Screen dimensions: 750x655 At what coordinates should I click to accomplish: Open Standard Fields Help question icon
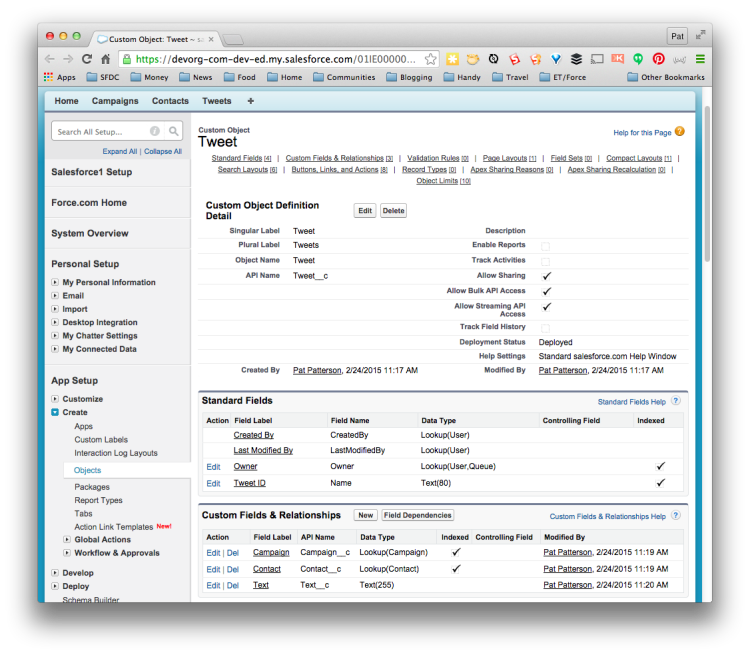[675, 401]
